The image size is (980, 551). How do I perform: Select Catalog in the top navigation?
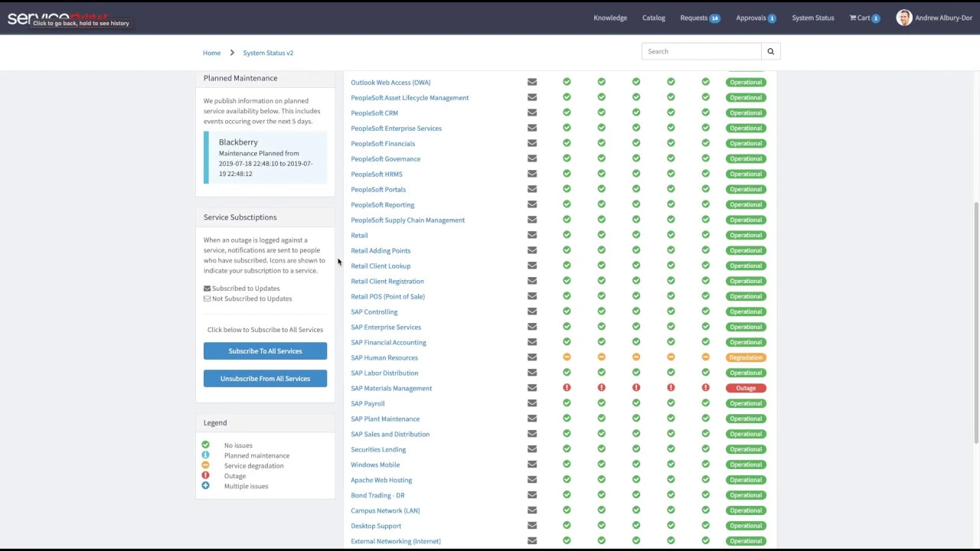(x=653, y=18)
